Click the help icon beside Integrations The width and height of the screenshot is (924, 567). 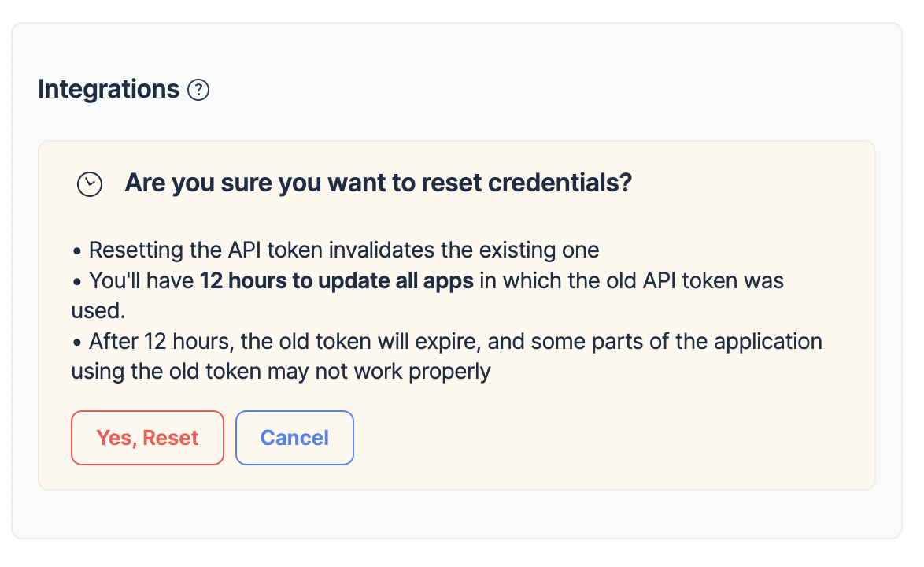(x=198, y=91)
